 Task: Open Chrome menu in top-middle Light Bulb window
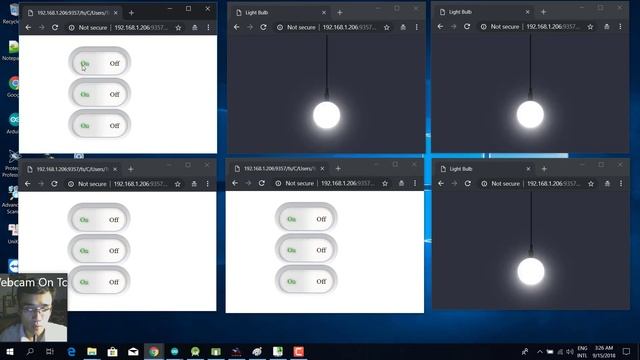click(x=416, y=27)
